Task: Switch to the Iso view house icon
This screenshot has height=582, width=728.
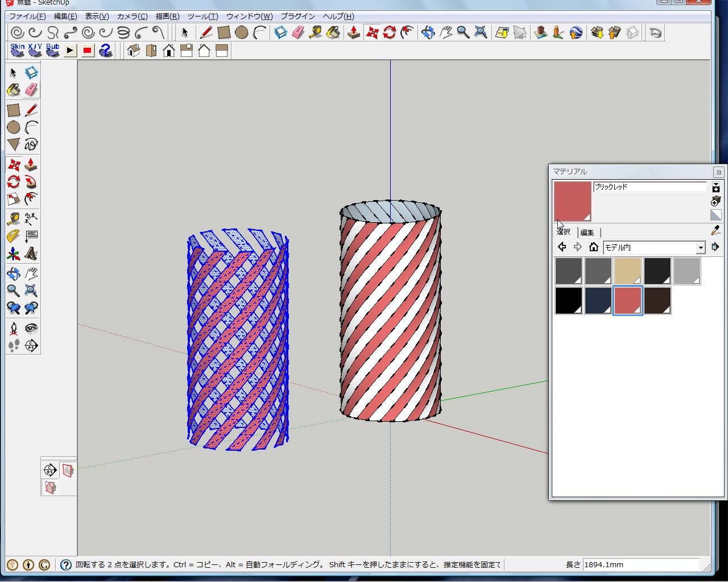Action: tap(133, 51)
